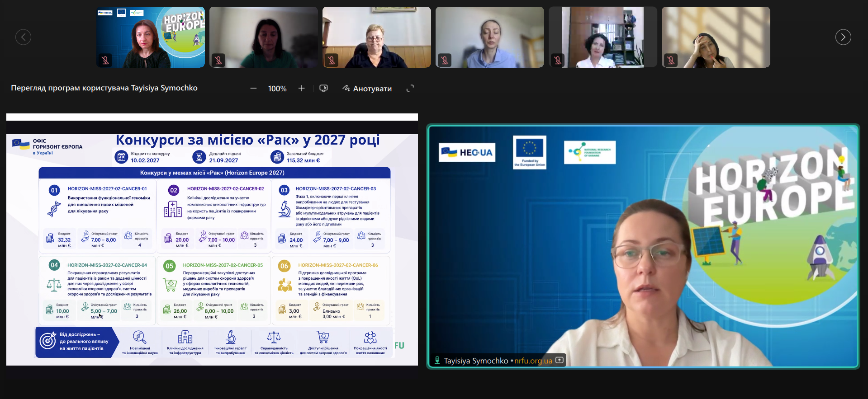Image resolution: width=868 pixels, height=399 pixels.
Task: Open the nrfu.org.ua link on speaker tile
Action: [x=533, y=361]
